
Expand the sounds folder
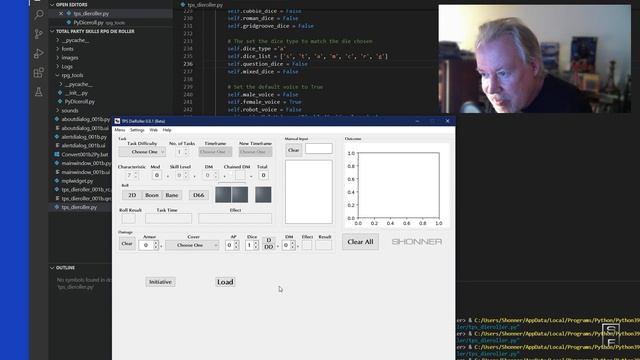[58, 110]
